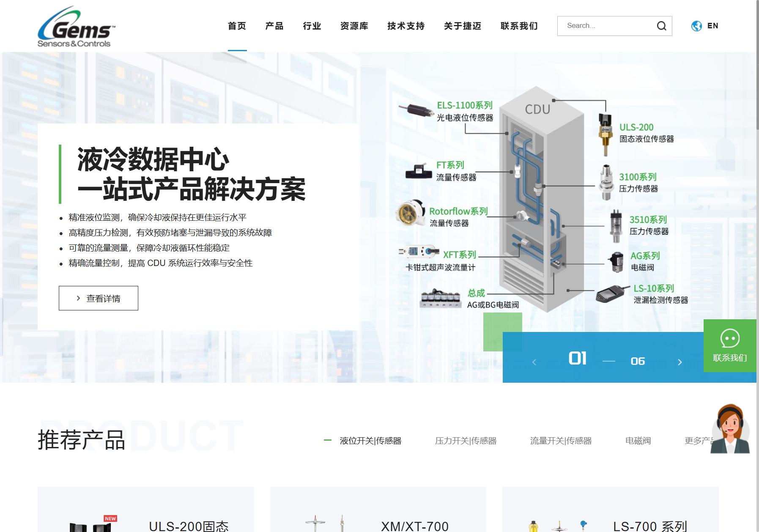Click the XFT ultrasonic flowmeter image

[419, 251]
